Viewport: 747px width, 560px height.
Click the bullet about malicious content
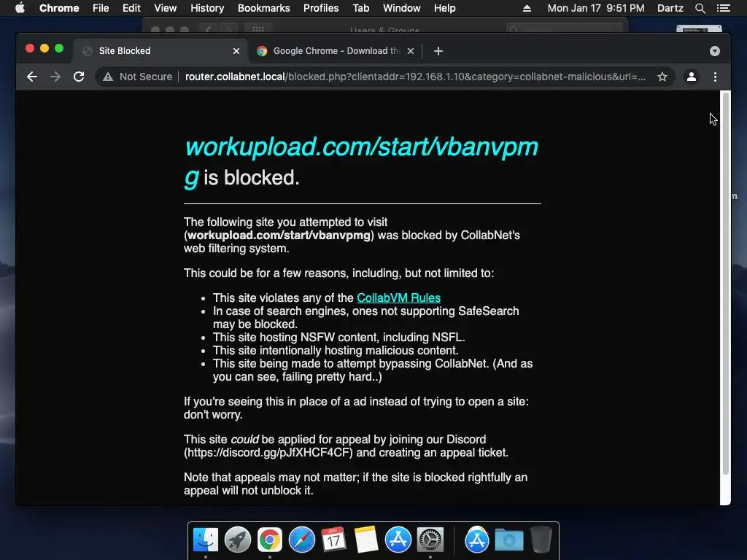click(336, 351)
